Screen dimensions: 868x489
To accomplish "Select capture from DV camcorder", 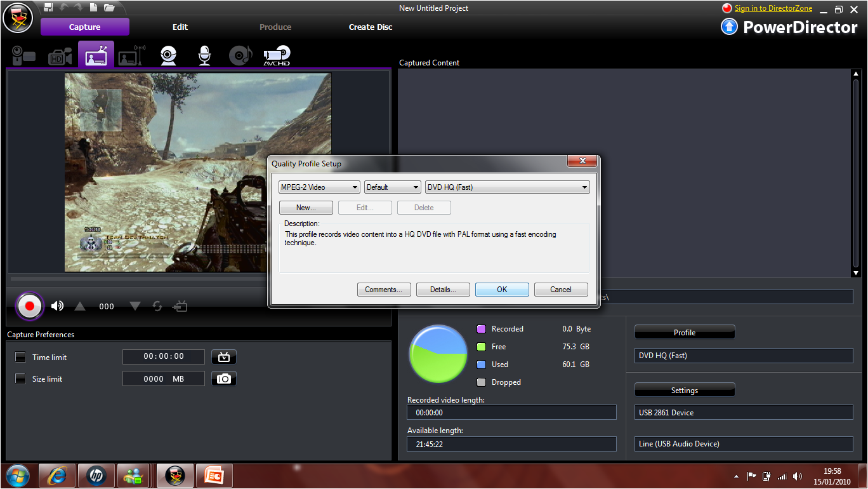I will 24,56.
